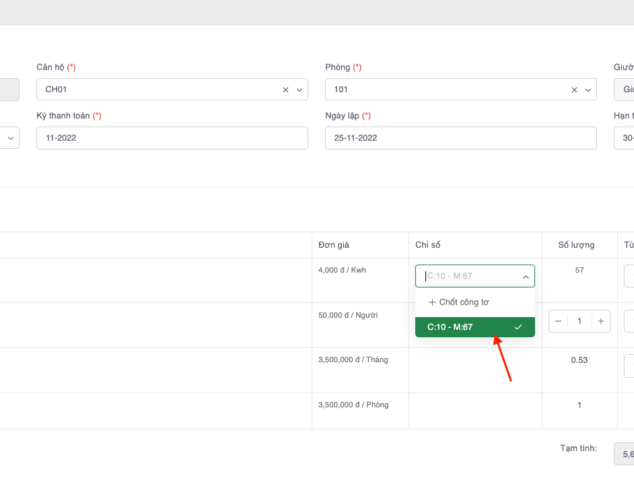Clear the Căn hộ CH01 selection
Screen dimensions: 634x480
point(285,90)
